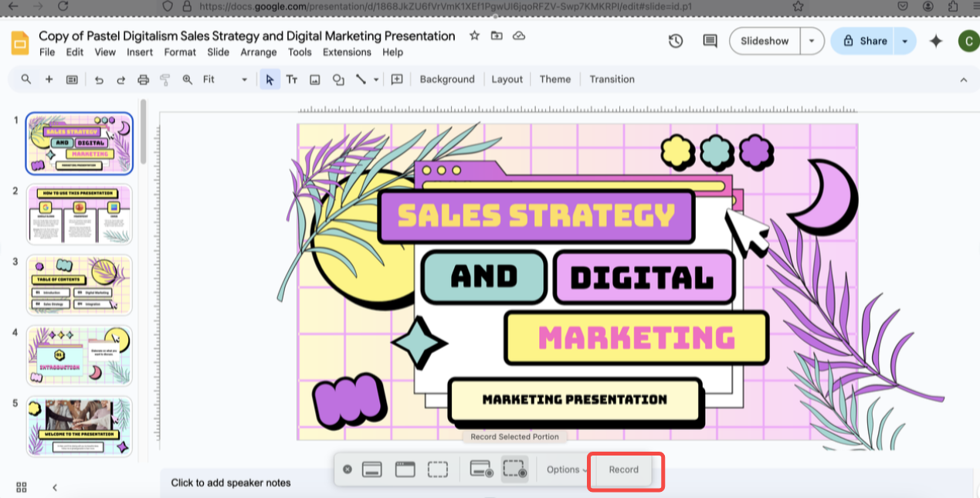Open the Shape tool
The width and height of the screenshot is (980, 498).
[x=338, y=80]
